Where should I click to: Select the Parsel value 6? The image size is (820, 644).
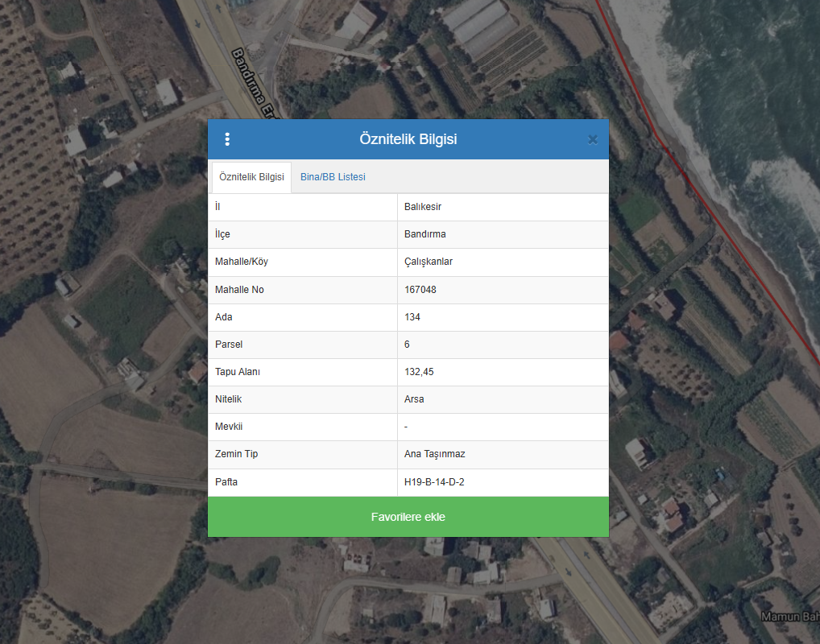click(408, 345)
